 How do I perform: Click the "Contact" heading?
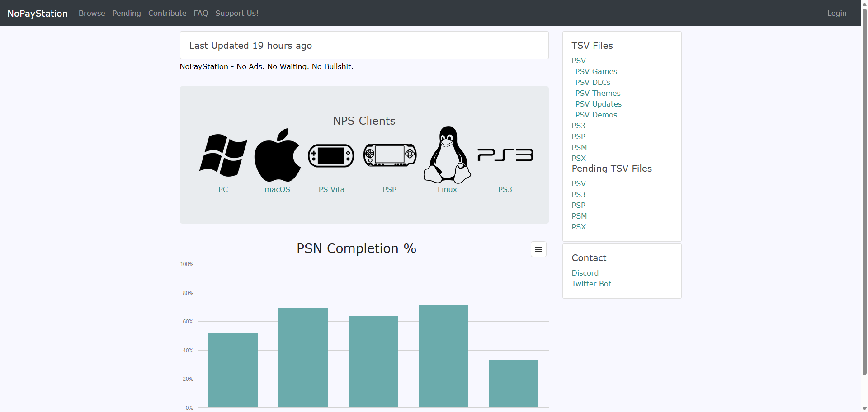[589, 258]
